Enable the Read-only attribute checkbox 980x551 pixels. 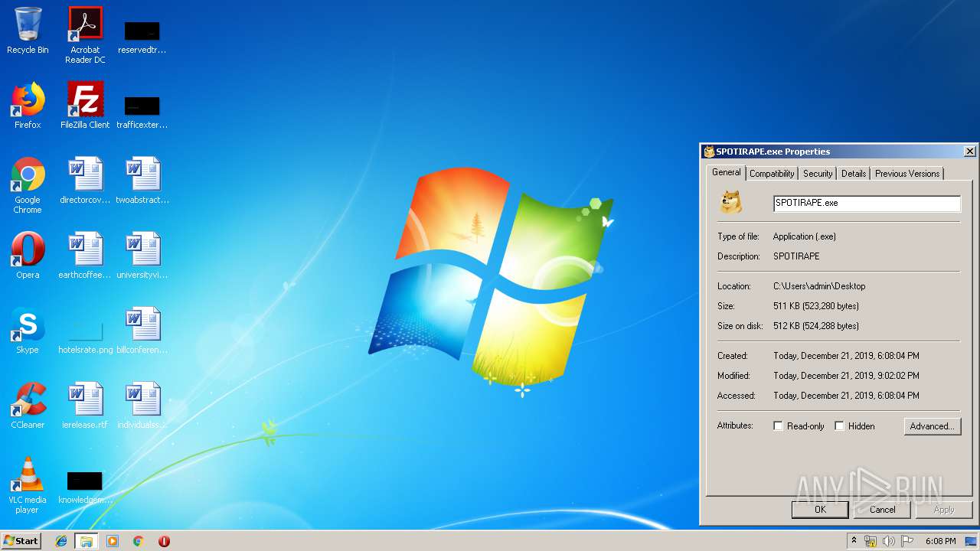pos(779,426)
